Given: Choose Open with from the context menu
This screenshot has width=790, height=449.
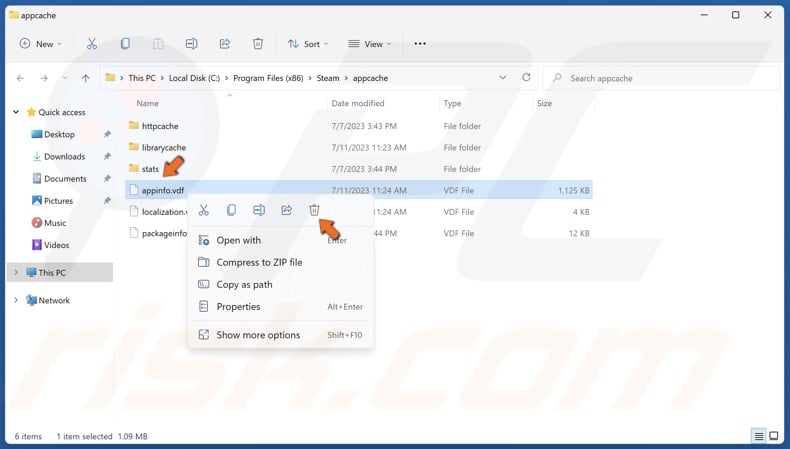Looking at the screenshot, I should pyautogui.click(x=281, y=240).
